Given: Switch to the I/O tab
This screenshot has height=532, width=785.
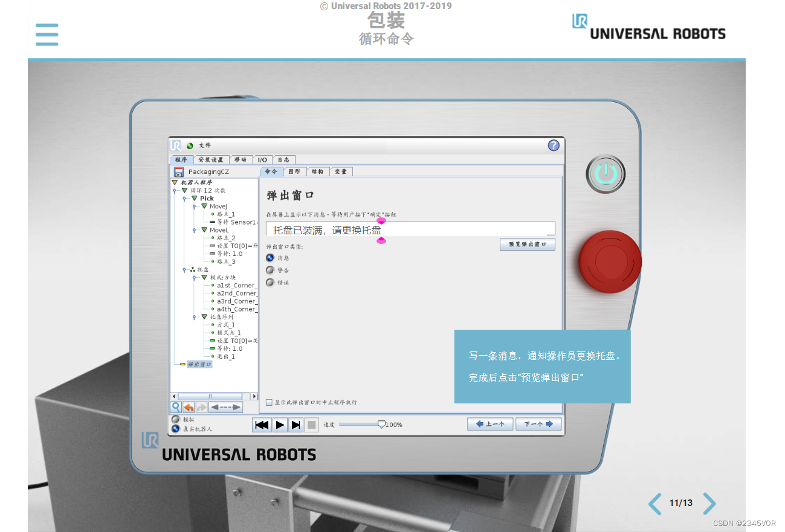Looking at the screenshot, I should click(x=262, y=160).
